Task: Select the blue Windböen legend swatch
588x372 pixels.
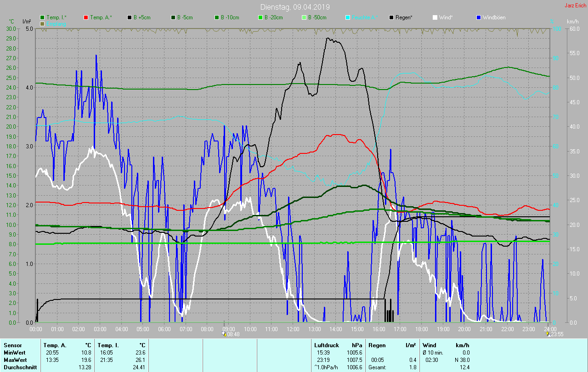Action: [x=479, y=17]
